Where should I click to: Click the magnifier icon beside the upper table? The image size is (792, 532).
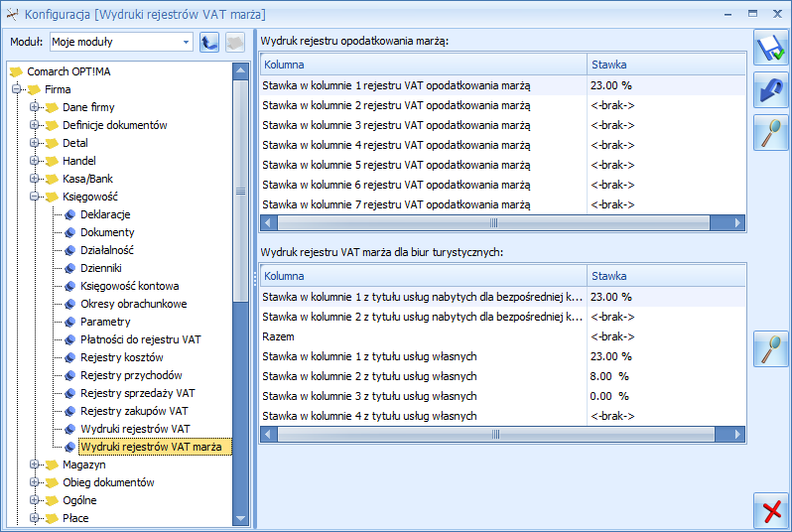click(771, 132)
